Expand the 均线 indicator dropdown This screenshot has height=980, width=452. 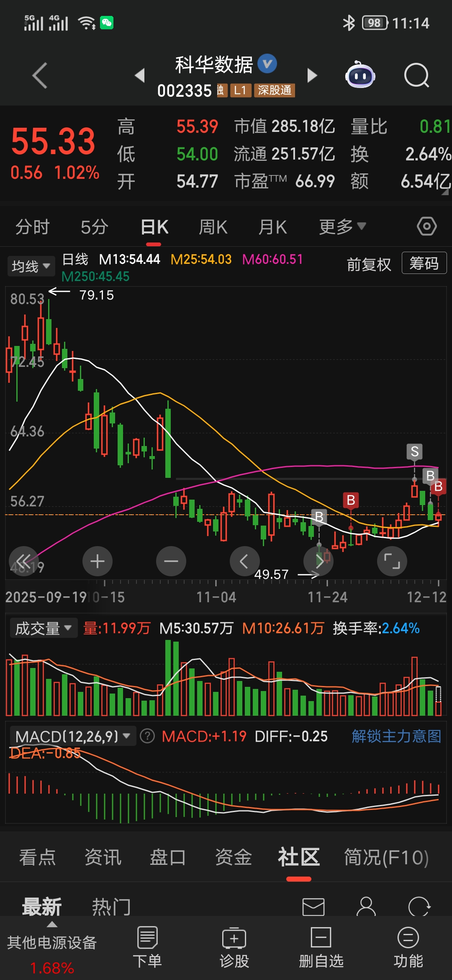[31, 266]
